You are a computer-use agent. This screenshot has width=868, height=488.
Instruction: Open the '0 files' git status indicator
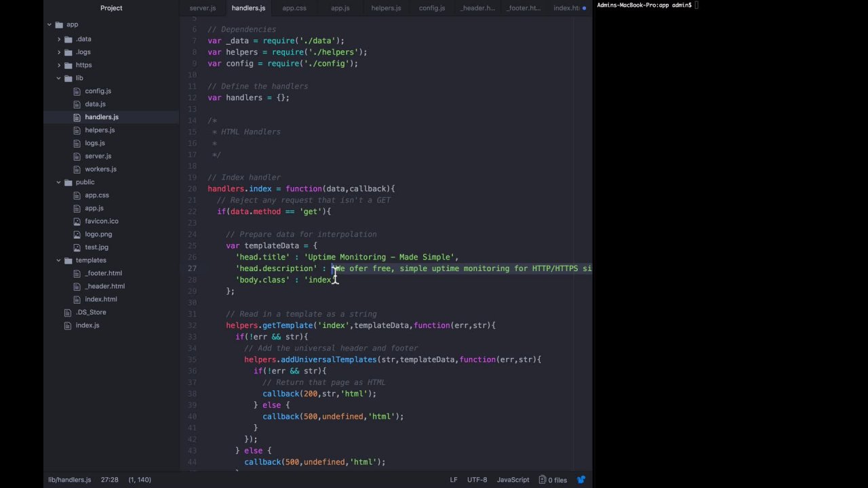click(553, 480)
